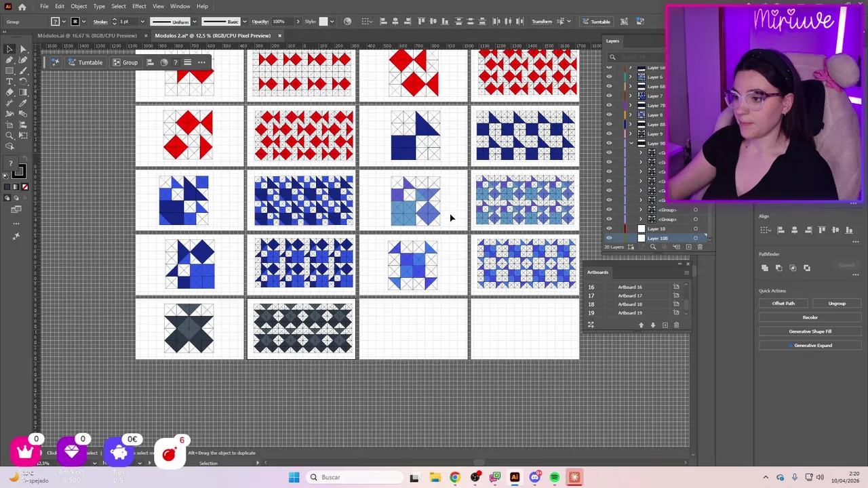Click the Turntable button in floating bar
868x488 pixels.
click(85, 62)
